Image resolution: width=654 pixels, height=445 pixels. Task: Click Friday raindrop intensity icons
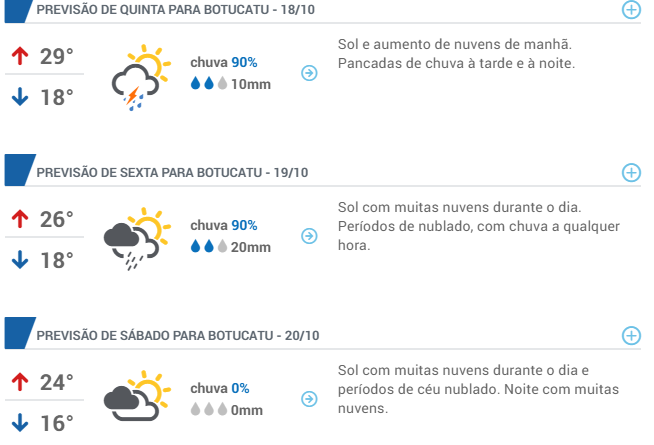pos(209,246)
